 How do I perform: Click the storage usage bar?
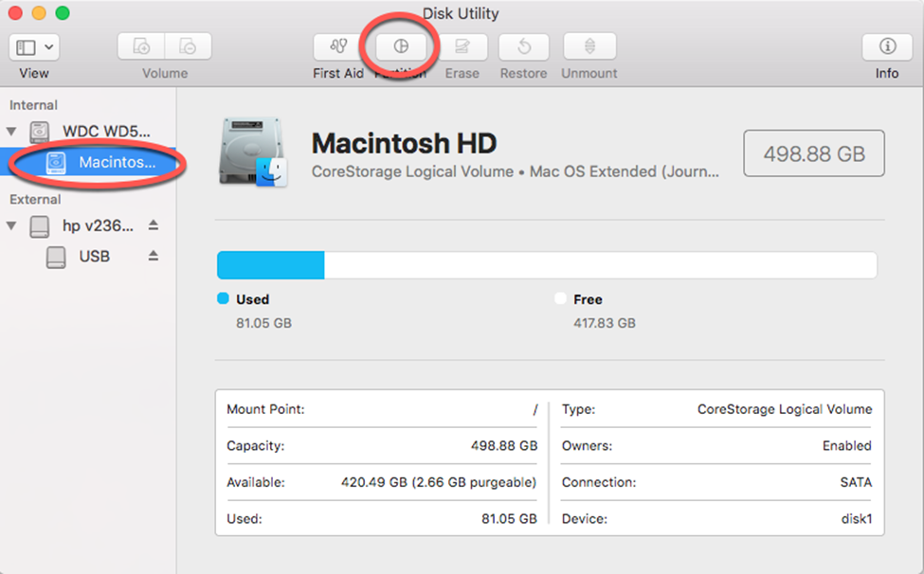548,265
